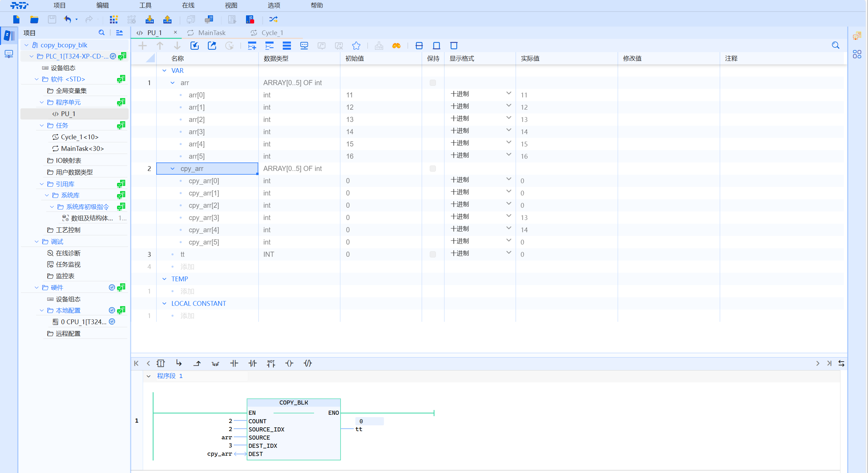Click the shuffle compare icon in main toolbar
The height and width of the screenshot is (473, 868).
coord(273,19)
